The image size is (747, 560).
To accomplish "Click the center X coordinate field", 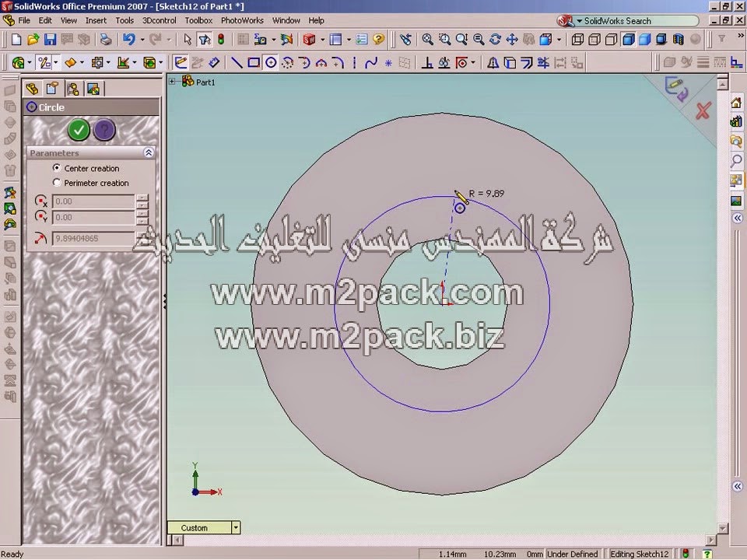I will 93,201.
